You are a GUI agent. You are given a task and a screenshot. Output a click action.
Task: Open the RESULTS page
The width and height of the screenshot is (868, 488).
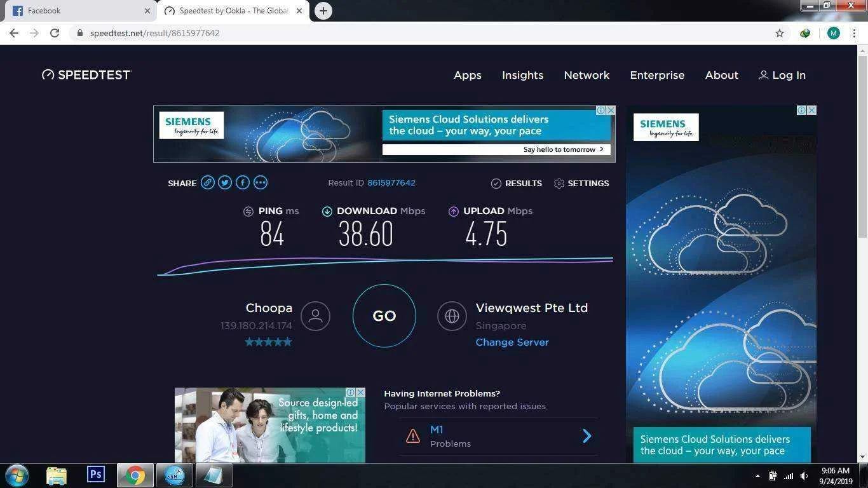coord(517,183)
